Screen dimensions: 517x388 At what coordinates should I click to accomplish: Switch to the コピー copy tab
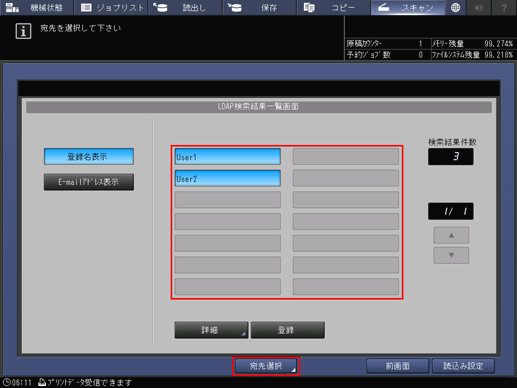pyautogui.click(x=333, y=7)
